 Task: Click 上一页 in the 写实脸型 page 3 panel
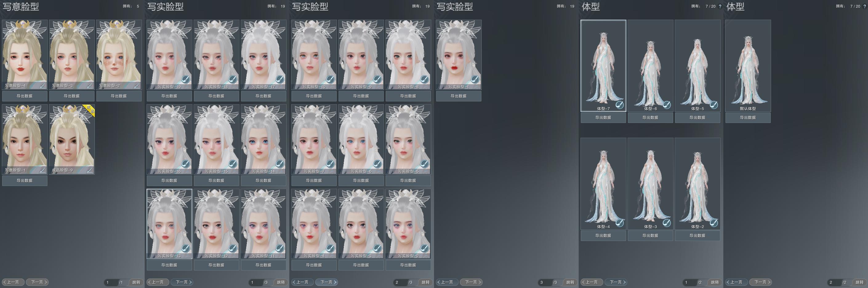[447, 282]
